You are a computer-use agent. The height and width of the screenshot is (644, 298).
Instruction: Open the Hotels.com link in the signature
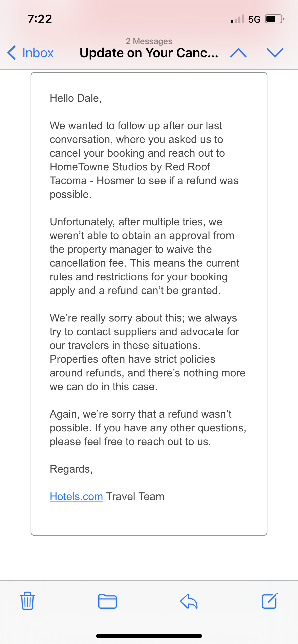click(x=76, y=496)
